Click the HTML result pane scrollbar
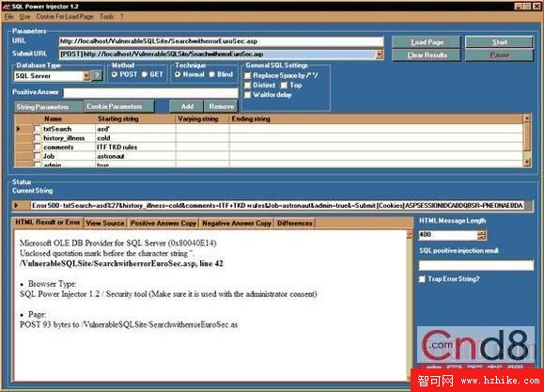The width and height of the screenshot is (544, 392). [410, 305]
